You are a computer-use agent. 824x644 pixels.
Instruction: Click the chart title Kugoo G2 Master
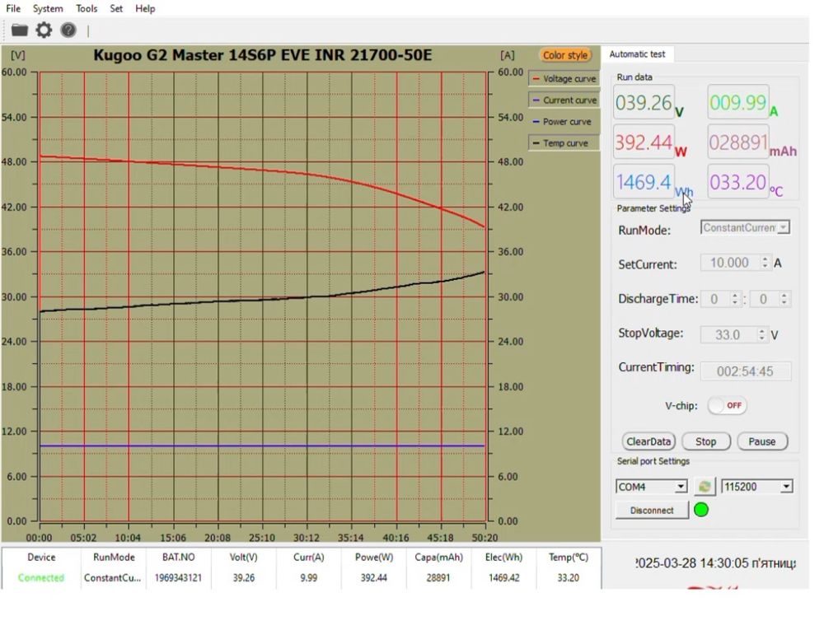262,55
